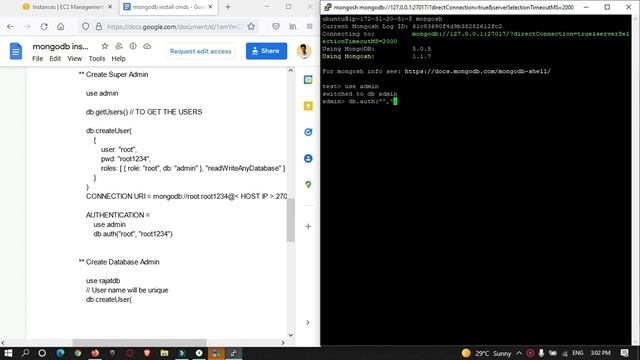Click scroll down arrow in document
This screenshot has width=640, height=360.
pyautogui.click(x=291, y=335)
